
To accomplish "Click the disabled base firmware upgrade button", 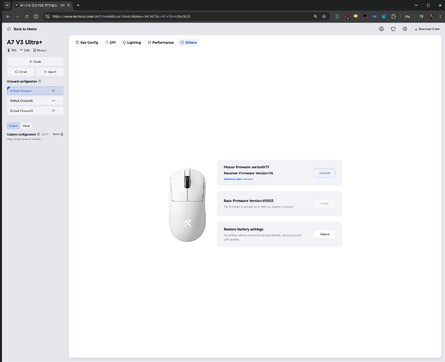I will [324, 203].
